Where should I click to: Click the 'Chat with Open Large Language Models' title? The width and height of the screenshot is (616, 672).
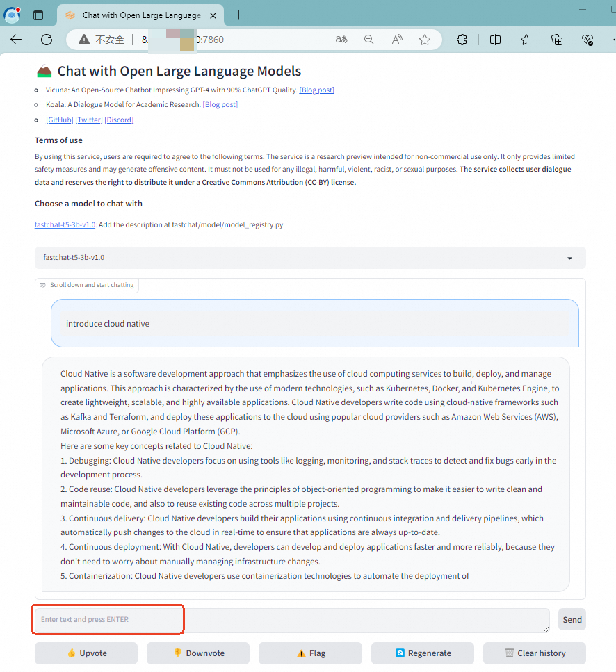(x=179, y=71)
